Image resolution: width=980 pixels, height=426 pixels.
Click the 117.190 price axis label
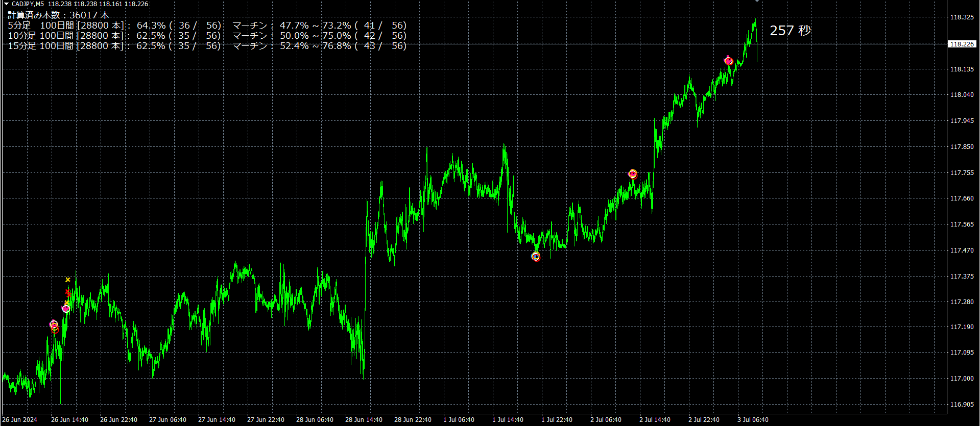[962, 327]
